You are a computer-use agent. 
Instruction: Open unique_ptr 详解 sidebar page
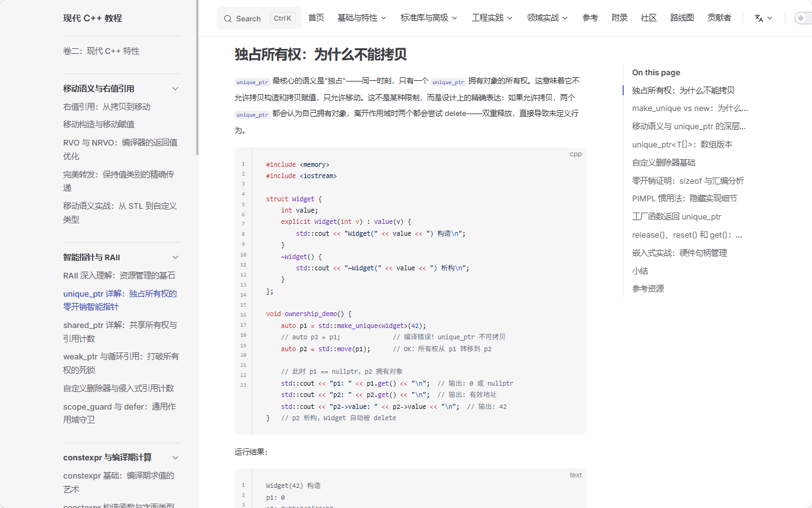coord(120,300)
